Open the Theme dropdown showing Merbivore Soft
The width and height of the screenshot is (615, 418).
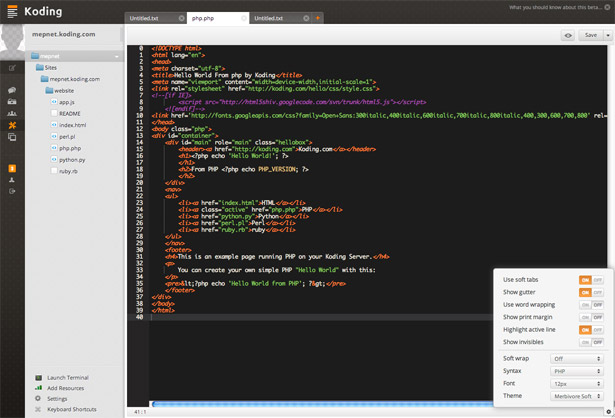pyautogui.click(x=577, y=396)
